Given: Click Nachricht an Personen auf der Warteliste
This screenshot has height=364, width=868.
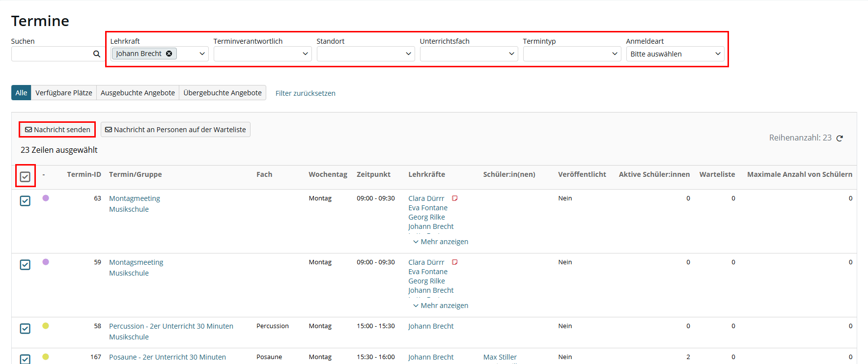Looking at the screenshot, I should pyautogui.click(x=175, y=130).
